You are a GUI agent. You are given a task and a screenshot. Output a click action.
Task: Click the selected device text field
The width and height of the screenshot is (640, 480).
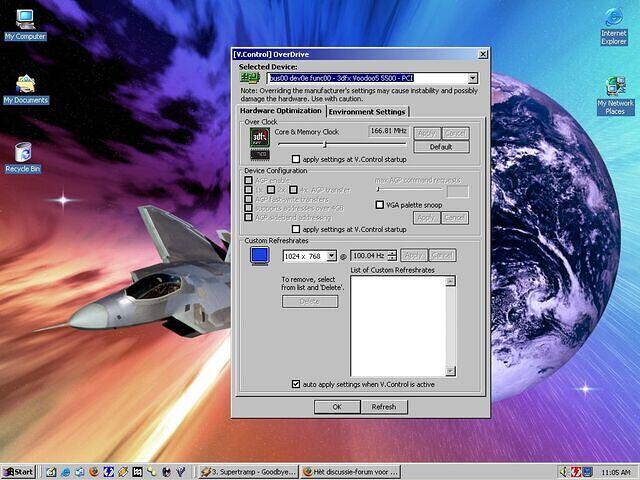pos(367,78)
